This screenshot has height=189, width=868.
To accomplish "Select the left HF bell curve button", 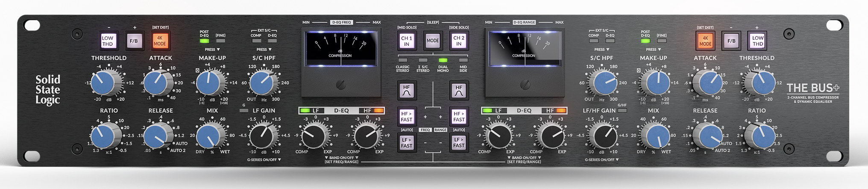I will pyautogui.click(x=406, y=90).
